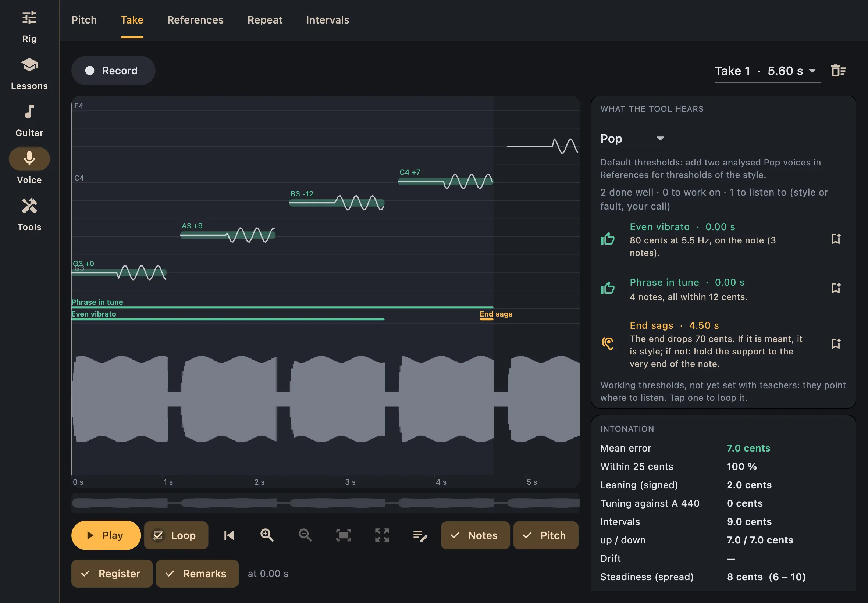Toggle Register display
The image size is (868, 603).
point(112,573)
